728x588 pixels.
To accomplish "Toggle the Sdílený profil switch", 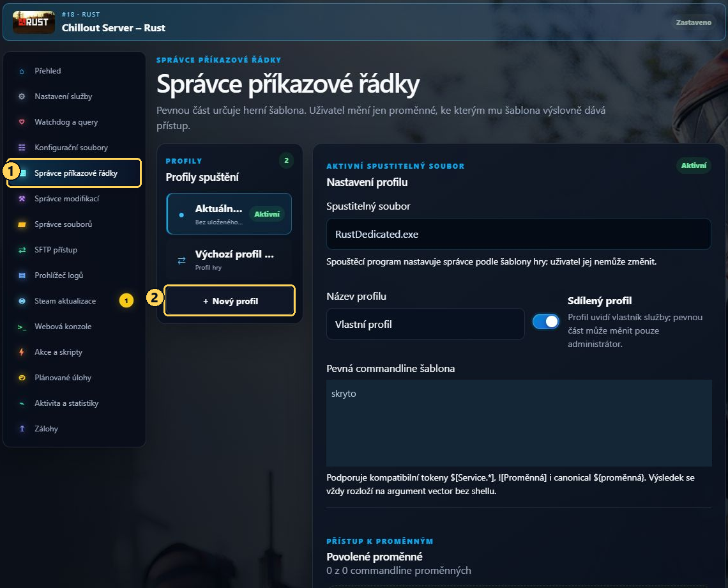I will tap(545, 321).
